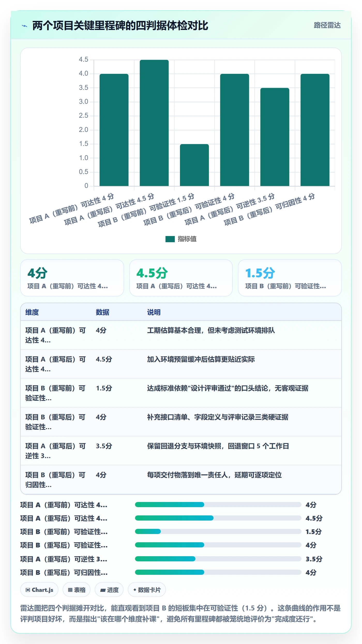Click x-axis label 项目 B（重写后）可归因性 4 分
This screenshot has height=644, width=362.
click(x=269, y=209)
